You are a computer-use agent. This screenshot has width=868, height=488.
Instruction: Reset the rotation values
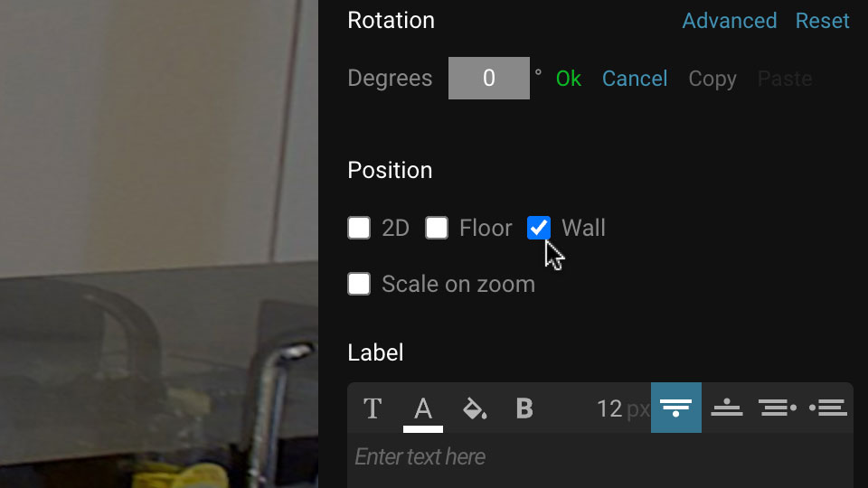pos(822,21)
